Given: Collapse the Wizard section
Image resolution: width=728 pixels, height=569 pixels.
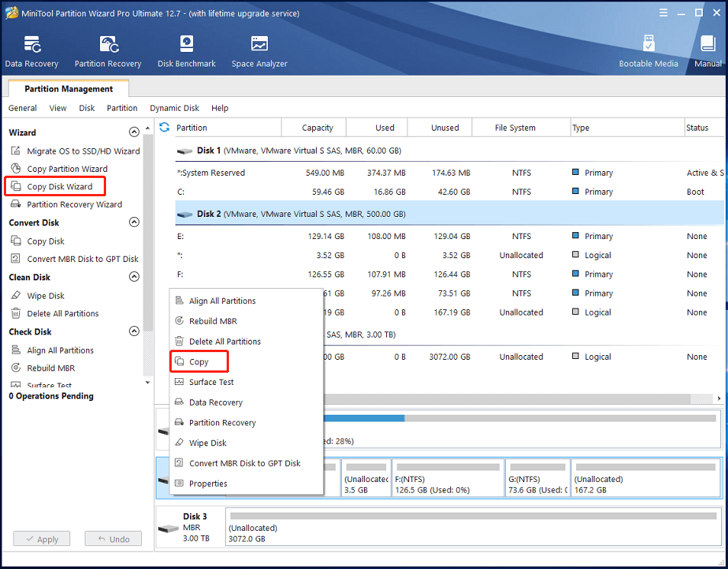Looking at the screenshot, I should tap(134, 132).
